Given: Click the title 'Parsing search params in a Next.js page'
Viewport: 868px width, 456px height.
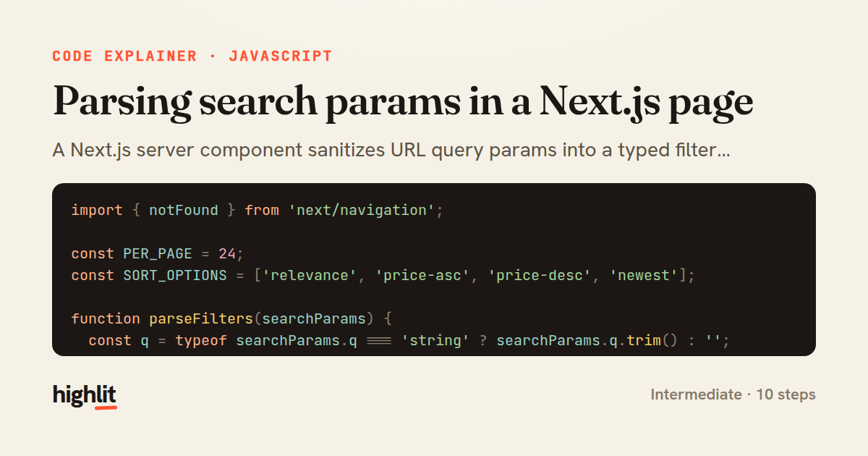Looking at the screenshot, I should tap(403, 102).
